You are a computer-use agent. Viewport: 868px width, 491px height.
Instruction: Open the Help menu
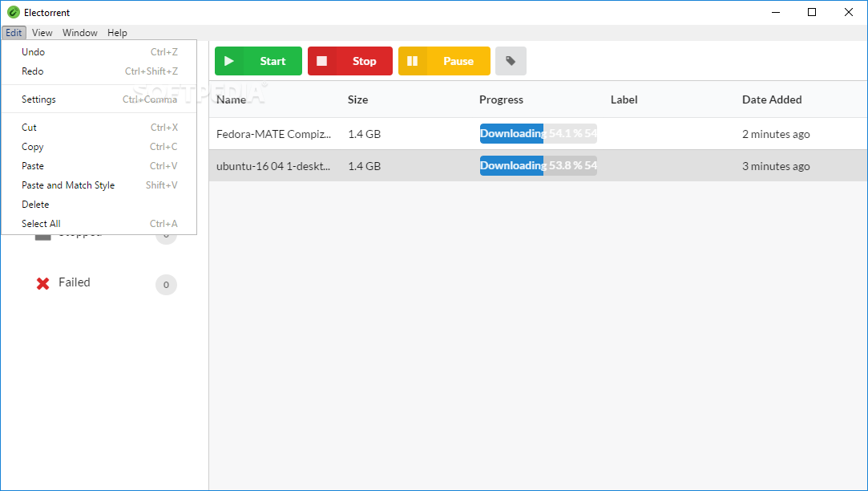point(117,33)
